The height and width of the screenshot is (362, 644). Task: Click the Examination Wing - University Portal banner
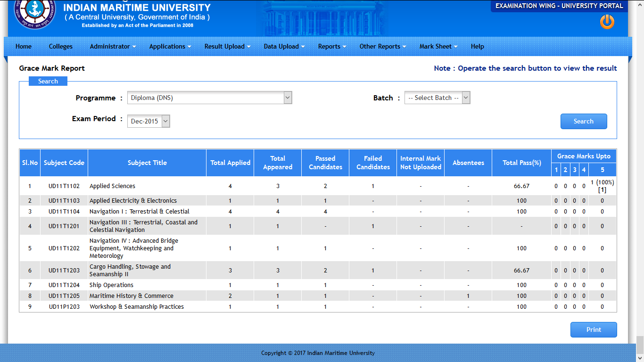[559, 6]
